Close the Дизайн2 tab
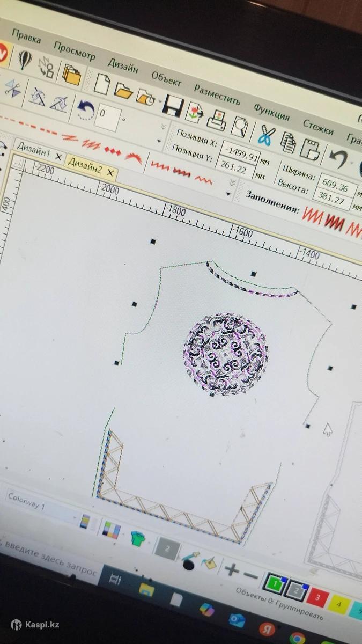Image resolution: width=362 pixels, height=644 pixels. pyautogui.click(x=110, y=173)
